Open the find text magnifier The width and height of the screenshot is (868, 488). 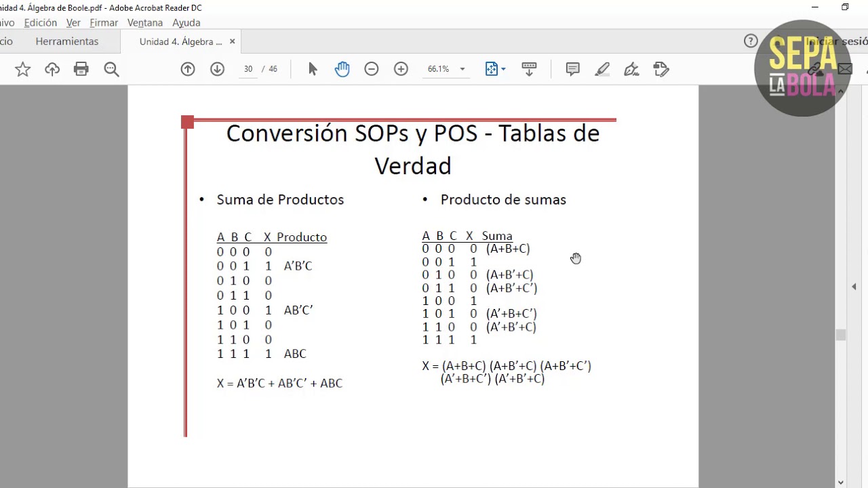click(111, 69)
